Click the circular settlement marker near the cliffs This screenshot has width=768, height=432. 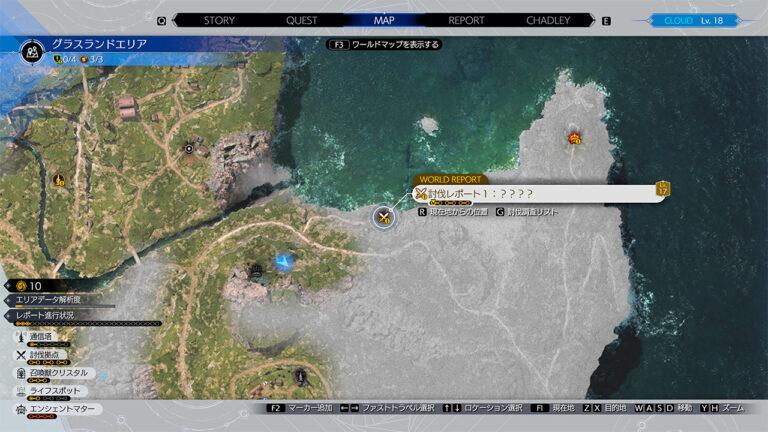coord(189,148)
